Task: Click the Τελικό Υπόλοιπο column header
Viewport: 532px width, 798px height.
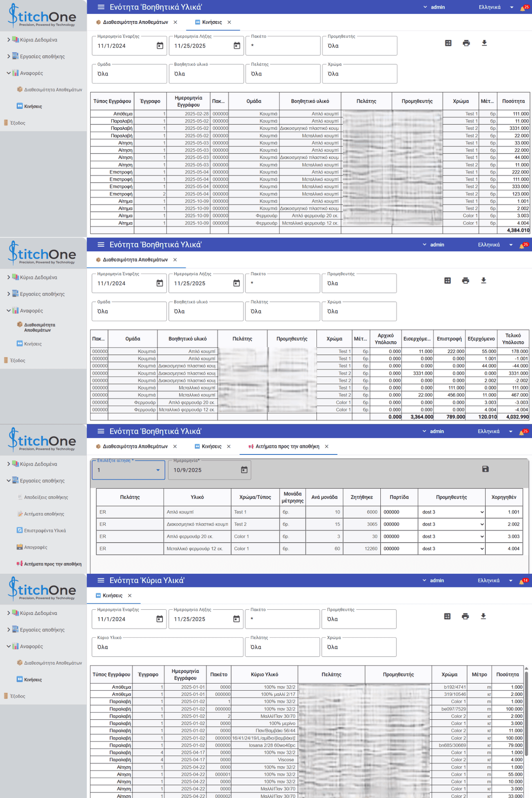Action: click(x=513, y=339)
